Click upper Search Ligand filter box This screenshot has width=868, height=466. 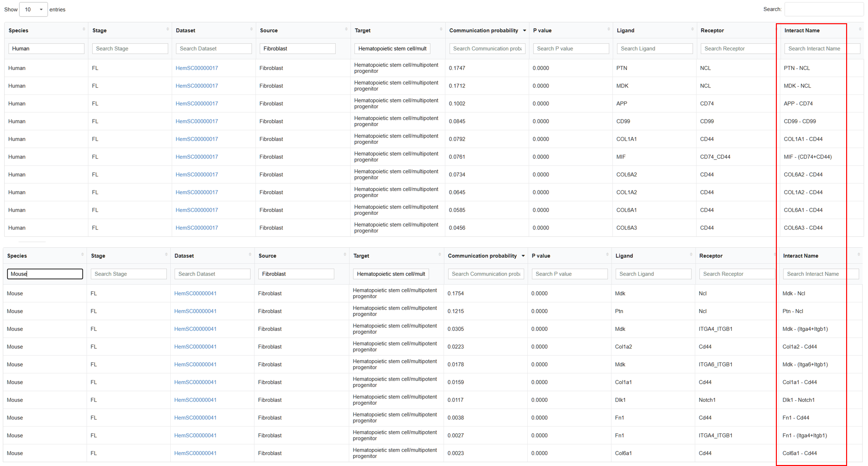click(x=655, y=48)
